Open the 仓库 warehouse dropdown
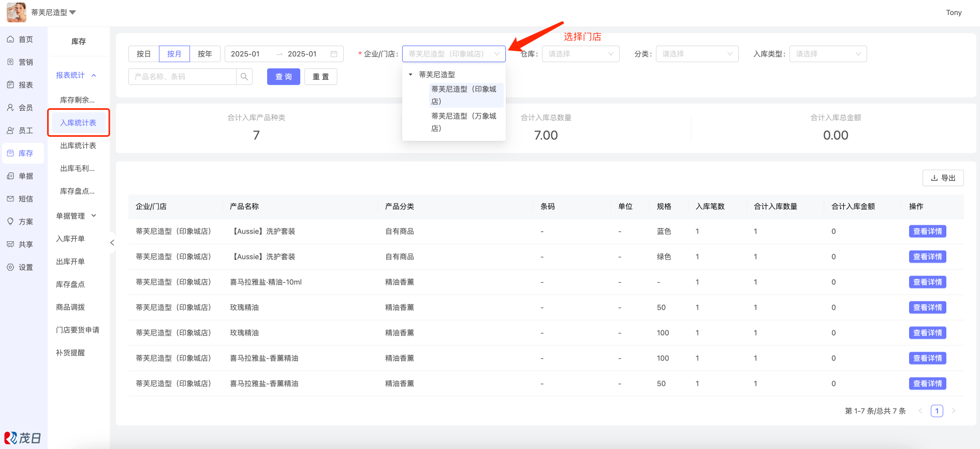 (580, 54)
